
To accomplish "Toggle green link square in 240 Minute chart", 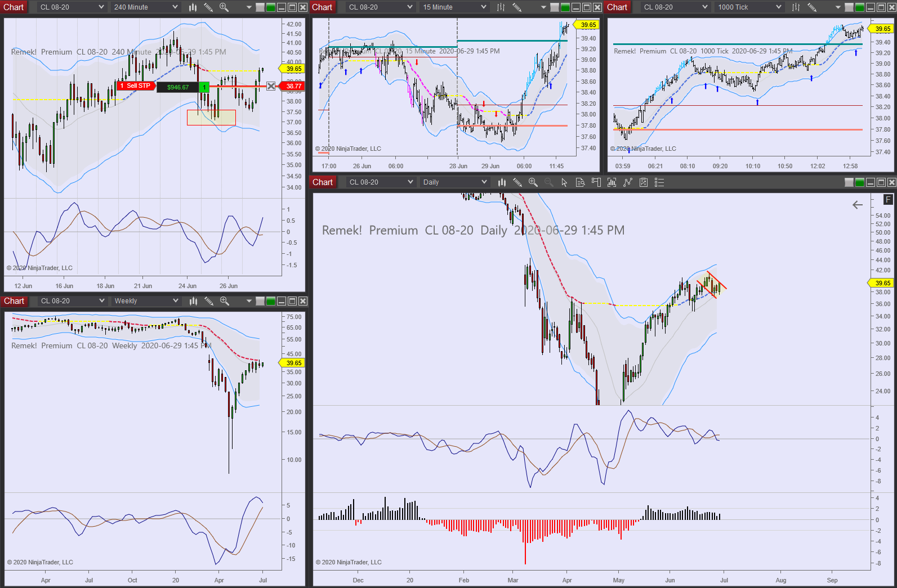I will [270, 7].
